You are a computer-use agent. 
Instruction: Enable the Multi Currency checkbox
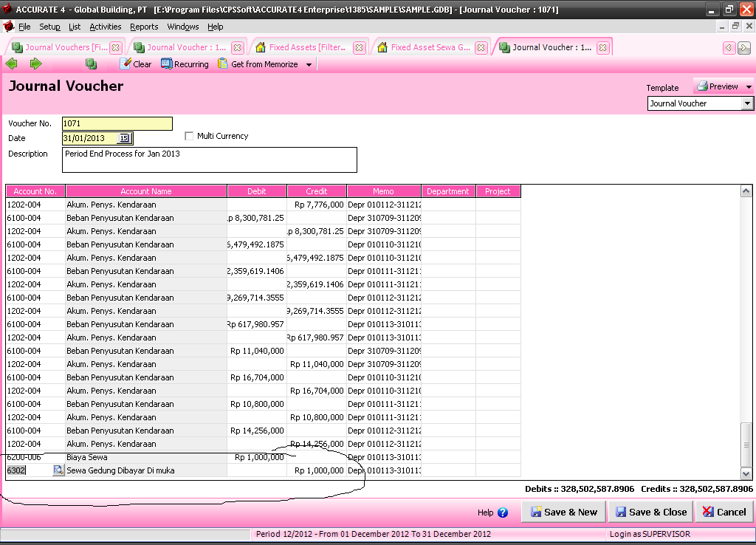pos(190,136)
